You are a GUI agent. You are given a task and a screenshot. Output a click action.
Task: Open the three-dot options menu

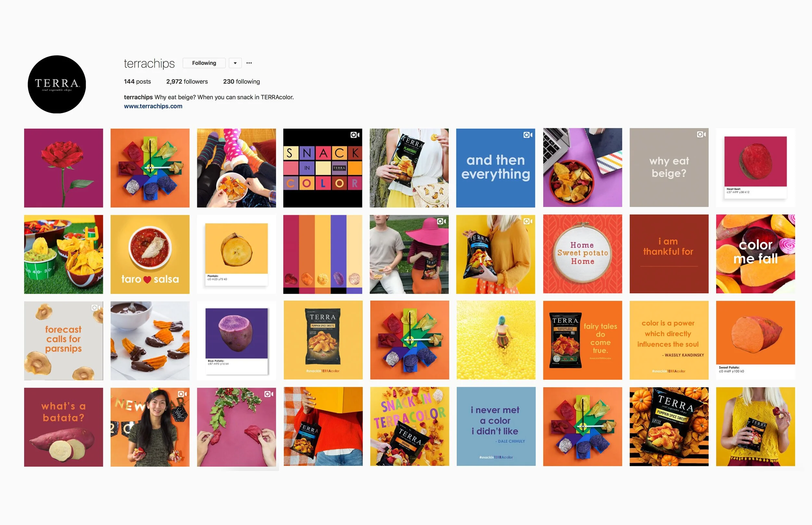pyautogui.click(x=249, y=63)
